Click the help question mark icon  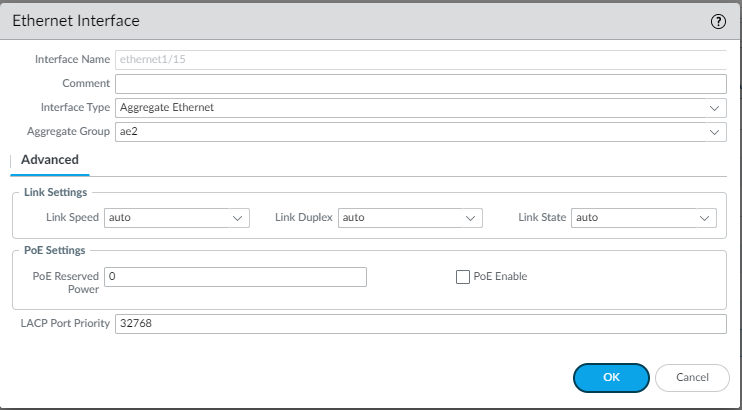[x=717, y=21]
